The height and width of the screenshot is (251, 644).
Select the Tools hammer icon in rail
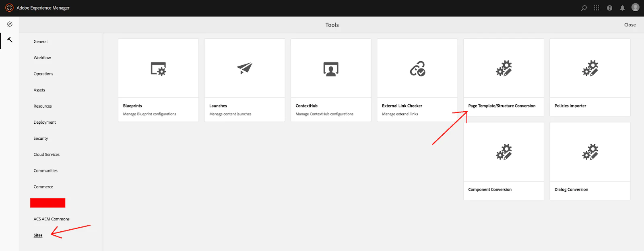point(10,40)
